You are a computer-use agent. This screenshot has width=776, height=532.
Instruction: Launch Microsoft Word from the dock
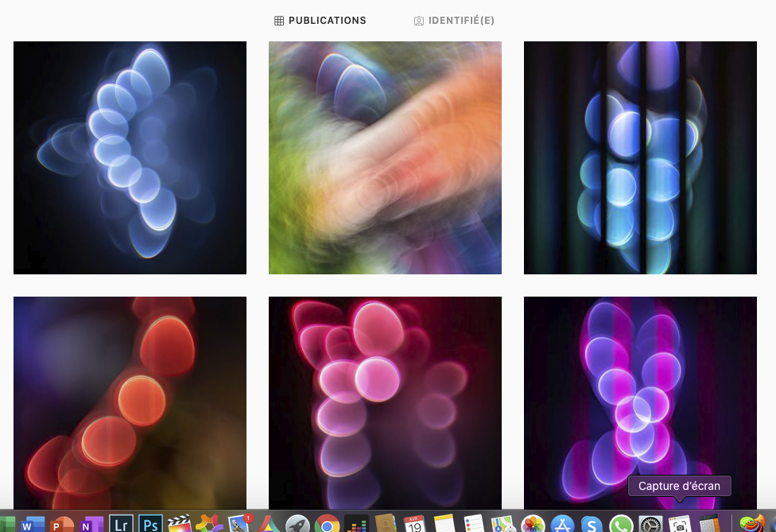click(33, 524)
